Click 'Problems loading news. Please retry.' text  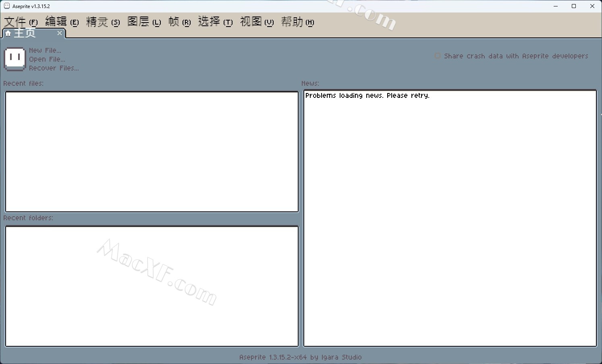click(x=367, y=95)
